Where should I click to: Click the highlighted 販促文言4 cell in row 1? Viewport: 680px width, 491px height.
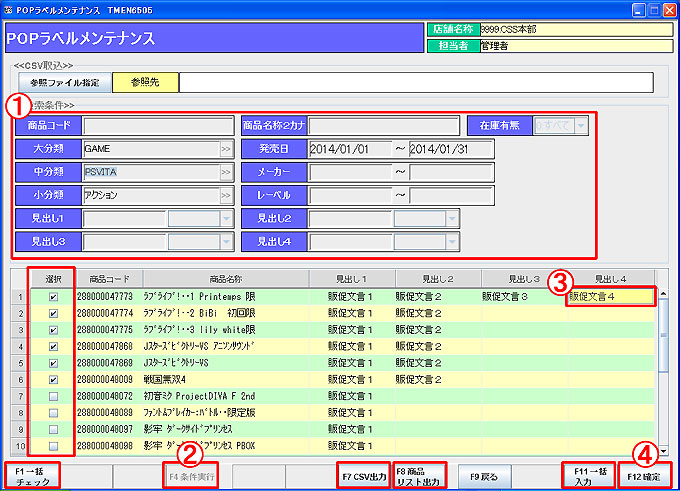(611, 297)
